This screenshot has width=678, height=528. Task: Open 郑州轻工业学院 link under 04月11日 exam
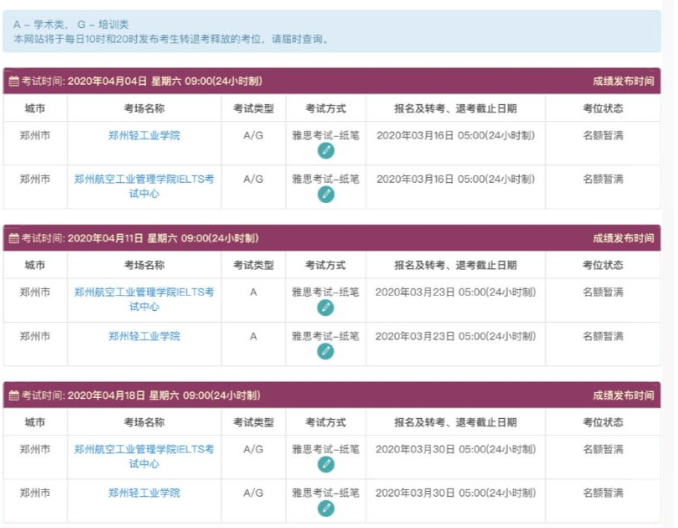pos(144,336)
